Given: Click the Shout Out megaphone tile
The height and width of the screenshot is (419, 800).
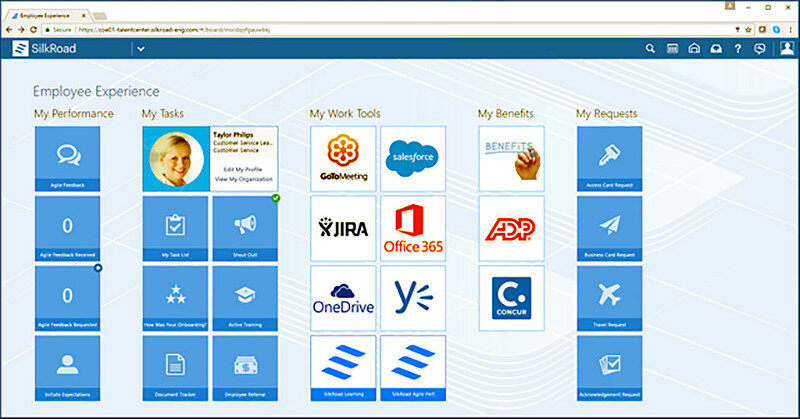Looking at the screenshot, I should pyautogui.click(x=245, y=228).
